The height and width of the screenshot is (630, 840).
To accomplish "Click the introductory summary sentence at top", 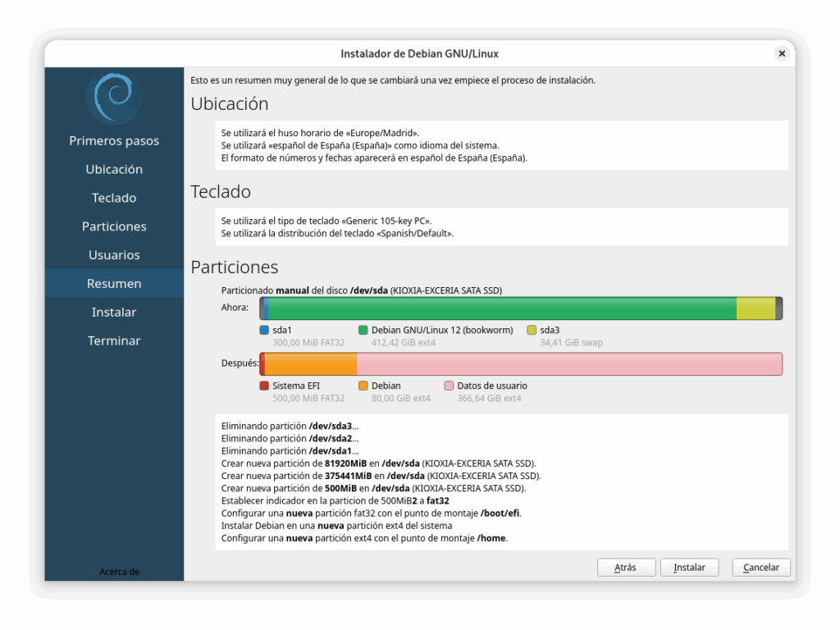I will tap(393, 80).
